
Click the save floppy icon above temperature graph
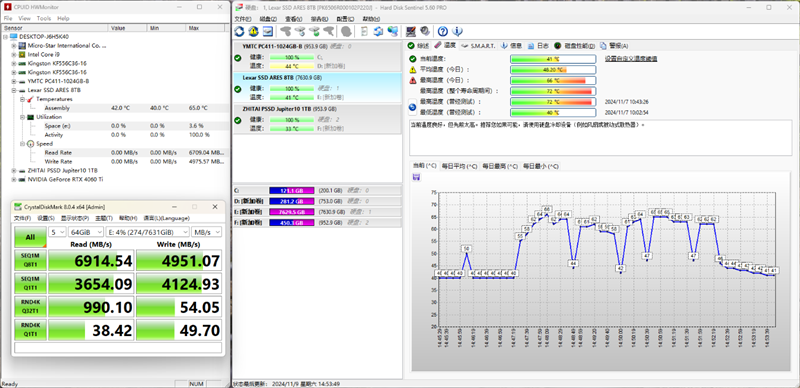point(416,177)
